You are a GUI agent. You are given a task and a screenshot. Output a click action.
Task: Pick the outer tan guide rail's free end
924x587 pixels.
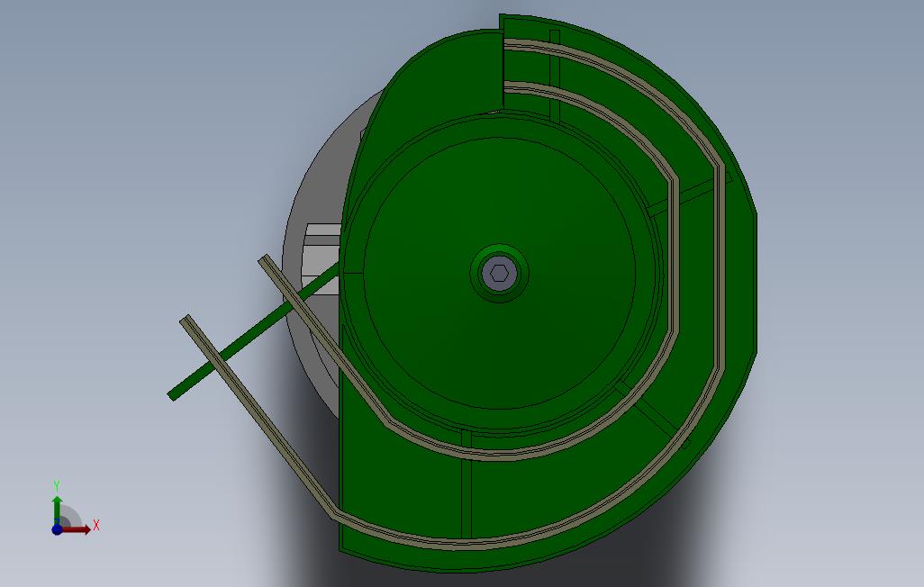tap(186, 320)
